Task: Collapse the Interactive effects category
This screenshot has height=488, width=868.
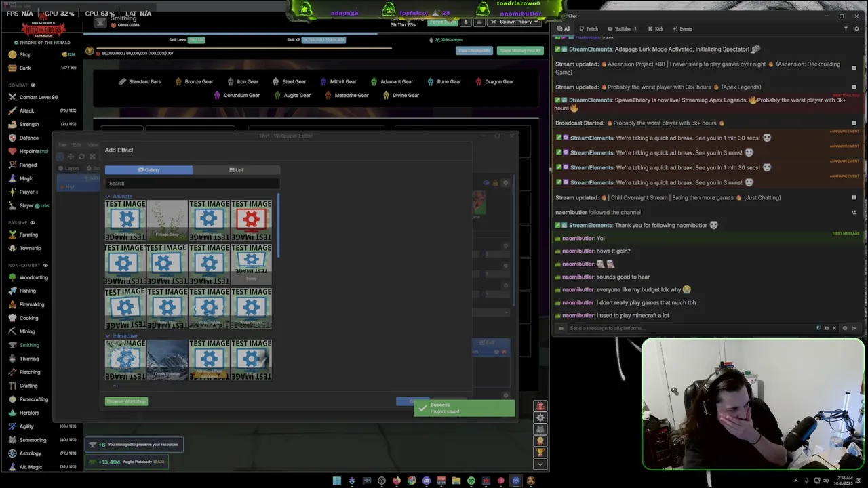Action: [107, 335]
